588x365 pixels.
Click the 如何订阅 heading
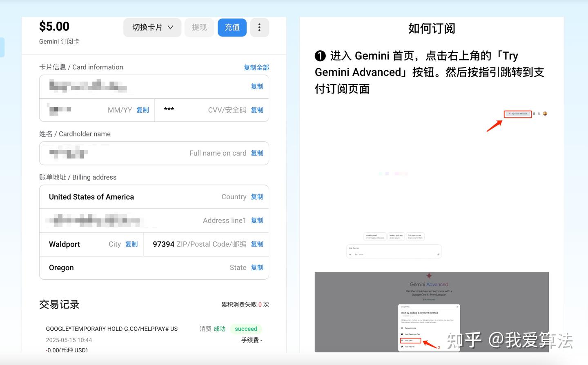click(x=432, y=29)
